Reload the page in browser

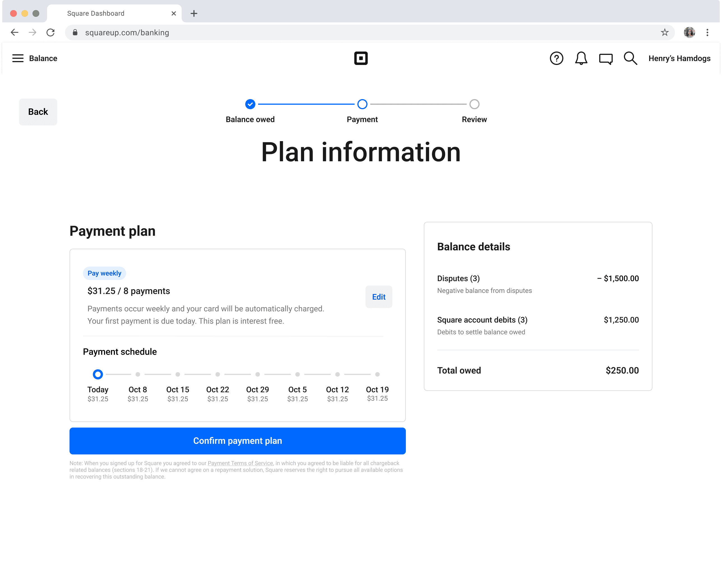(50, 32)
